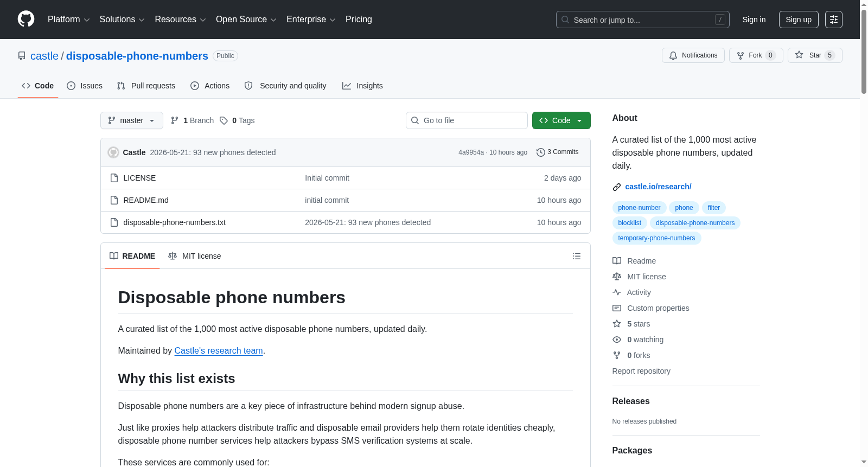This screenshot has height=467, width=868.
Task: Open Castle's research team link
Action: tap(219, 351)
